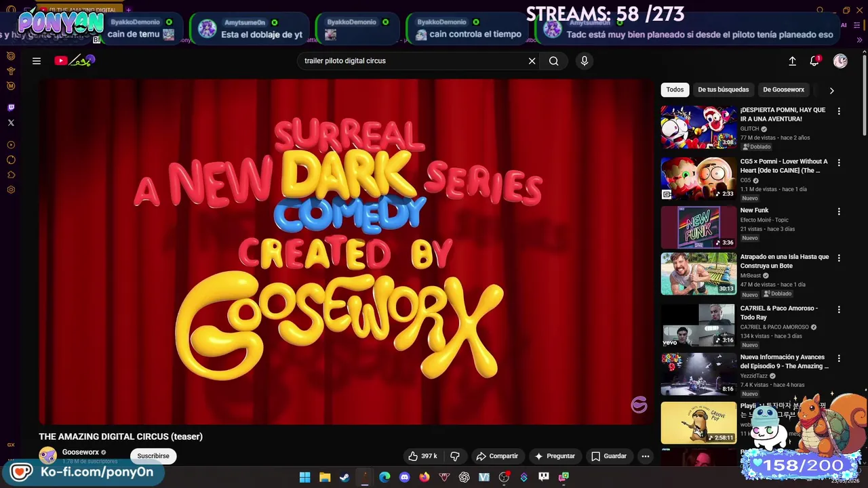Open options for '¡DESPIERTA POMNI' video

839,111
